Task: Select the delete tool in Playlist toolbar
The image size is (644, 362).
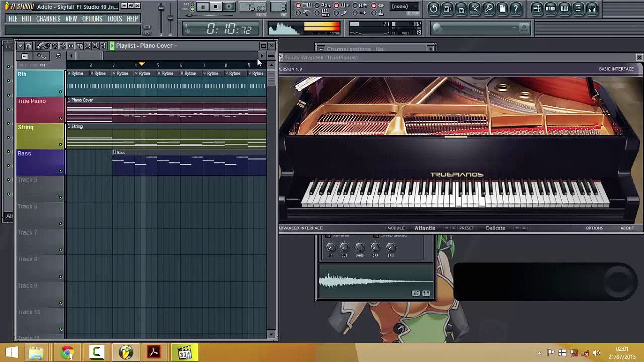Action: [x=55, y=46]
